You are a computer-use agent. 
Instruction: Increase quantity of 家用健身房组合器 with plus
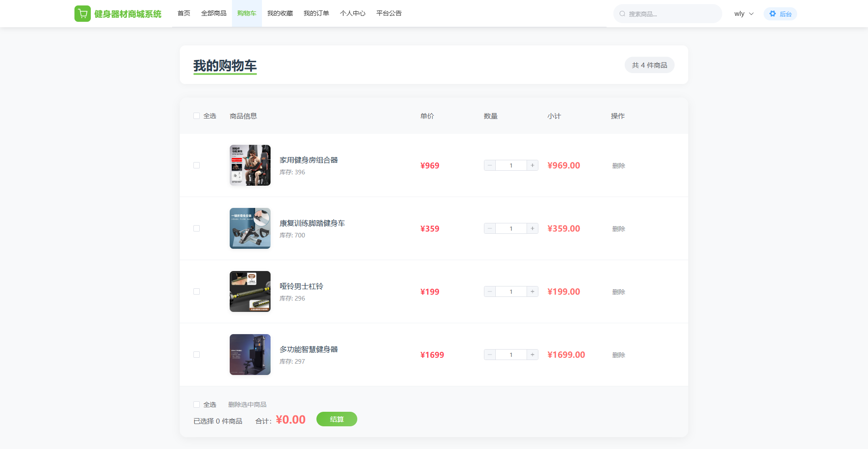[533, 165]
